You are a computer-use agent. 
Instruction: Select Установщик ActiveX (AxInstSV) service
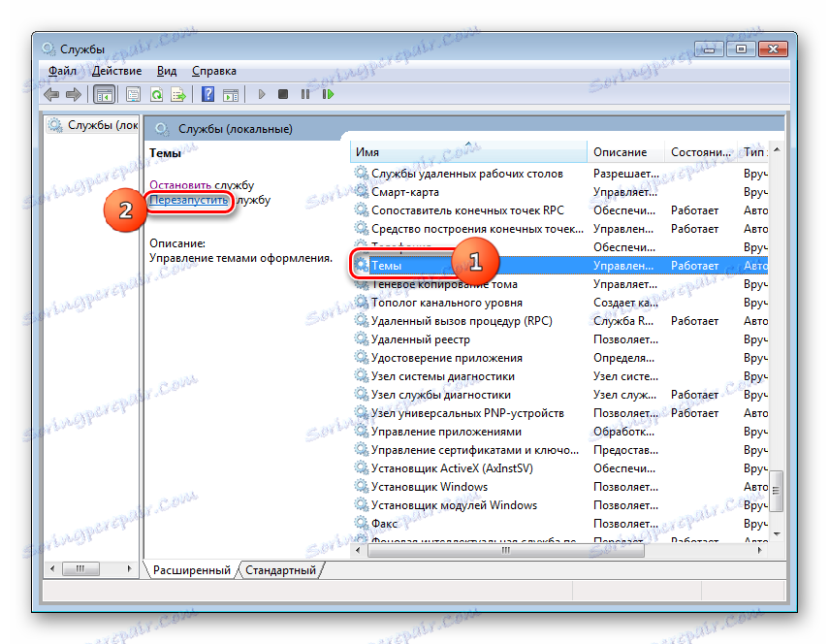[x=559, y=468]
